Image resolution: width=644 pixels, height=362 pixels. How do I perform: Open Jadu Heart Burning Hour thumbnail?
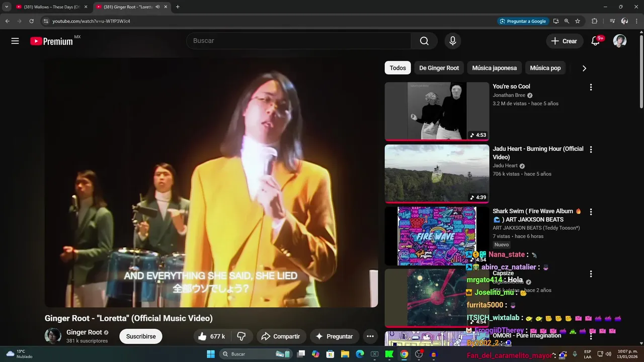tap(437, 173)
